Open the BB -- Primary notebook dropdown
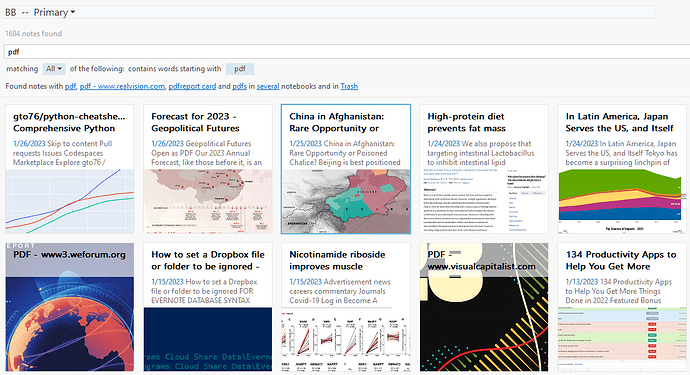 point(40,12)
